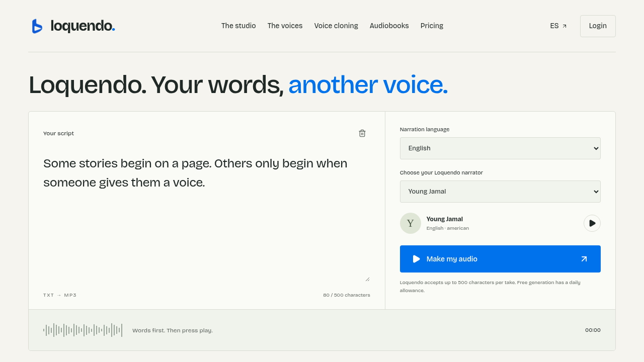This screenshot has width=644, height=362.
Task: Click the script area resize handle
Action: coord(367,279)
